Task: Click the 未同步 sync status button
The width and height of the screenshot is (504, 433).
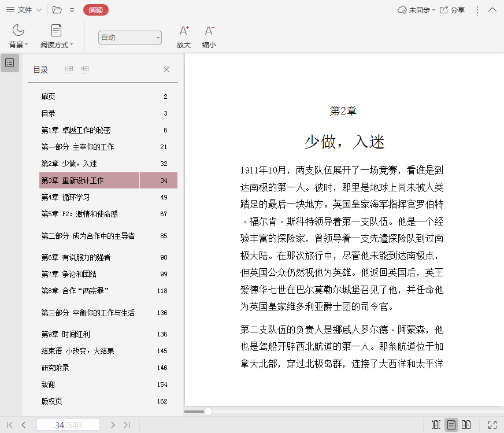Action: pyautogui.click(x=414, y=10)
